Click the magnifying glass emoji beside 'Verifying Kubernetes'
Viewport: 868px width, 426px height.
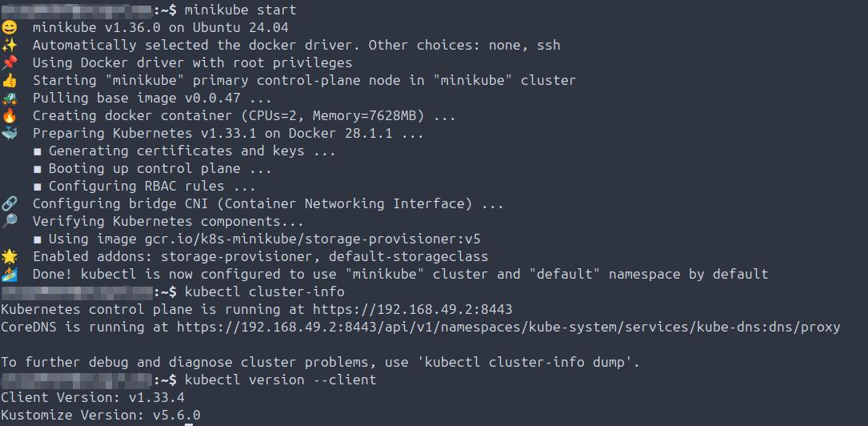[9, 222]
